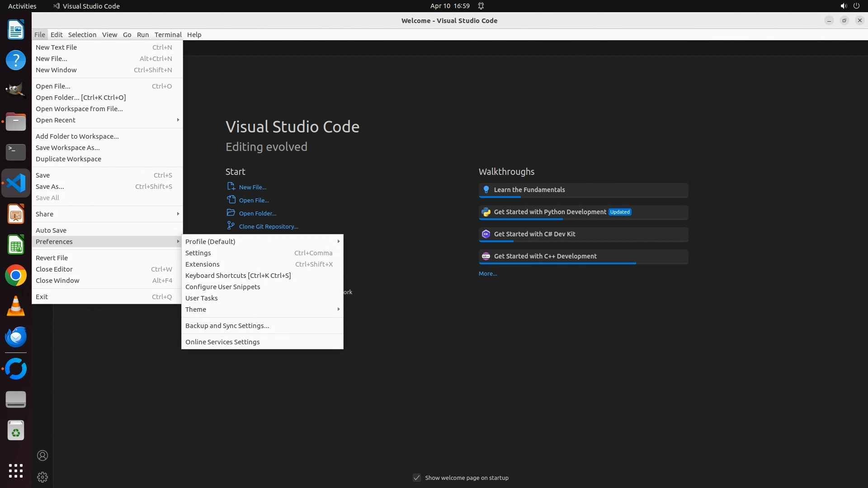Click the Accounts icon in activity bar
This screenshot has width=868, height=488.
pos(42,455)
